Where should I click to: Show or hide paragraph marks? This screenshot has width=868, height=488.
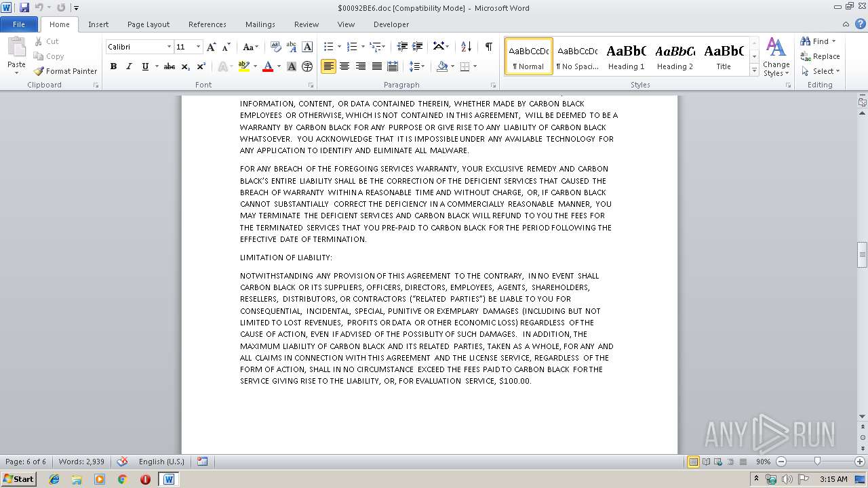tap(488, 47)
